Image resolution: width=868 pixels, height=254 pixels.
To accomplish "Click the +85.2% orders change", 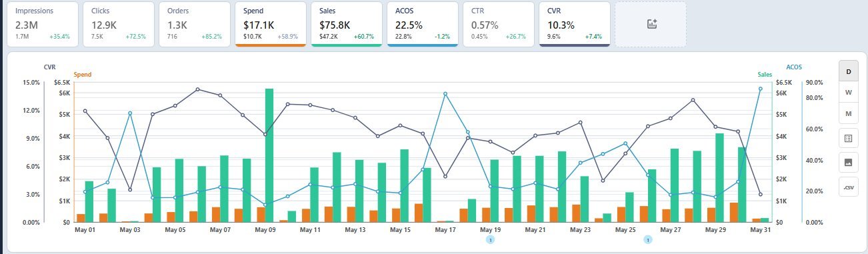I will (x=211, y=37).
